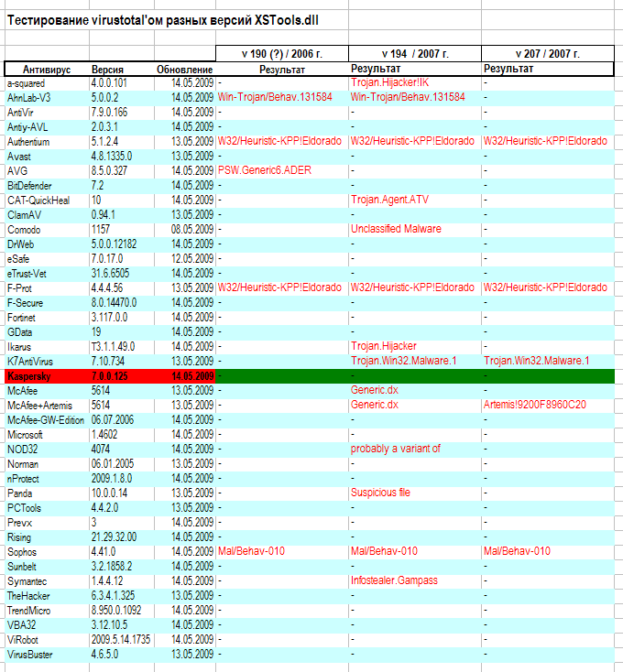
Task: Click the 'v 207 / 2007 г.' header cell
Action: (548, 54)
